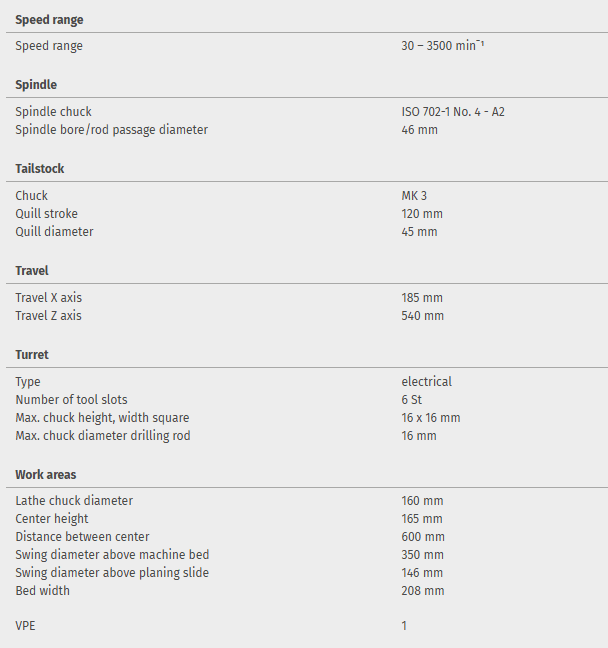Select the MK 3 chuck value

click(x=414, y=196)
